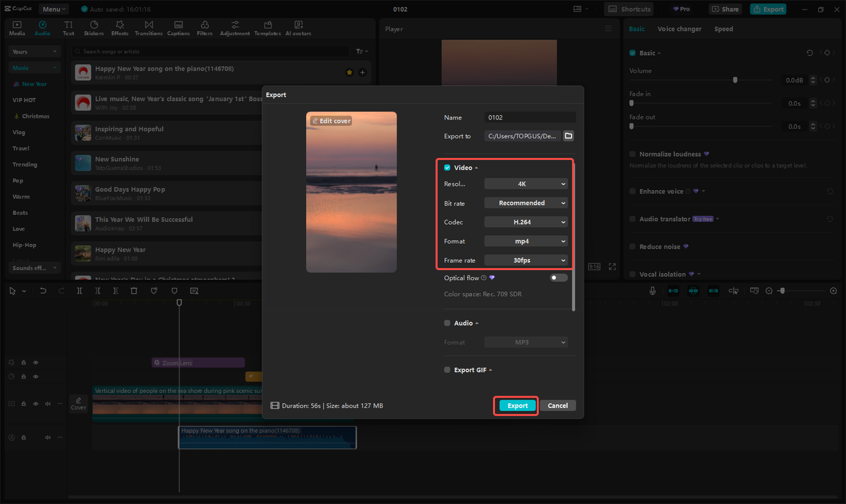Click the timeline zoom out magnifier
The width and height of the screenshot is (846, 504).
point(769,291)
